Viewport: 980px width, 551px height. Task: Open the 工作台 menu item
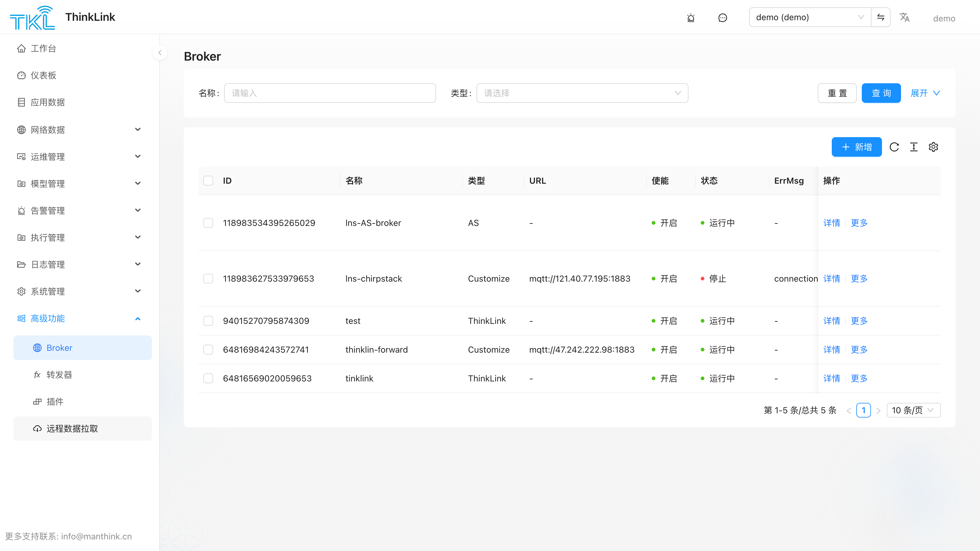point(83,48)
